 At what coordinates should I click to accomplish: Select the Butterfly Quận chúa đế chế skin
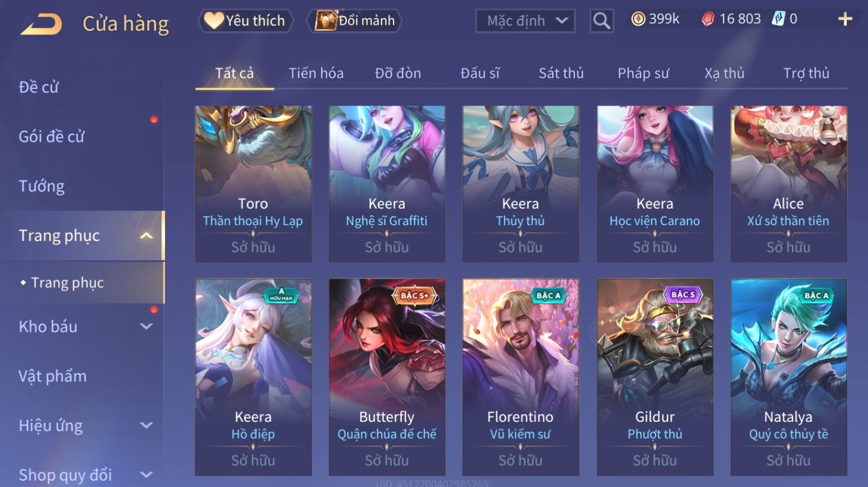[x=387, y=377]
